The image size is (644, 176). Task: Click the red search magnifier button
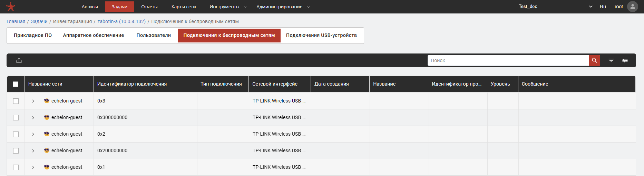tap(594, 60)
